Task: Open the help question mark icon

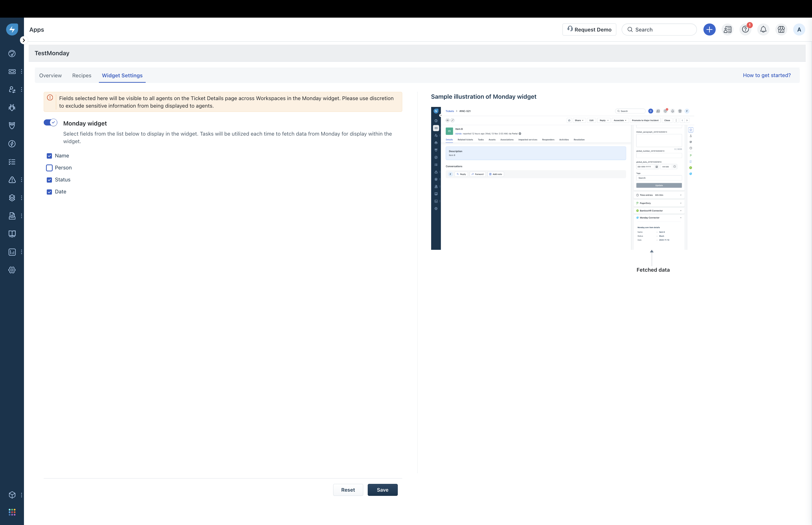Action: (x=745, y=30)
